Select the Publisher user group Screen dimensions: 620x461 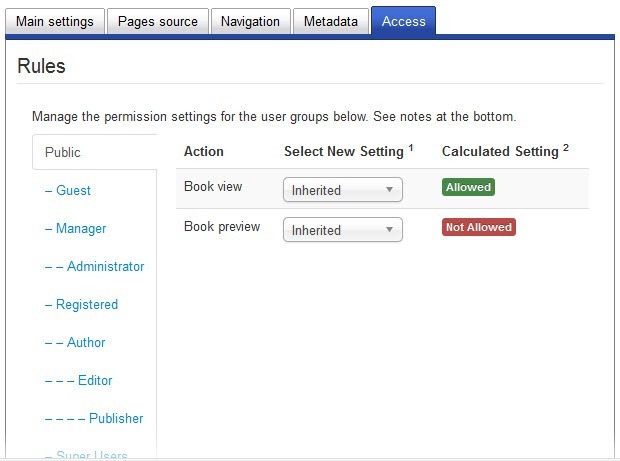[94, 418]
